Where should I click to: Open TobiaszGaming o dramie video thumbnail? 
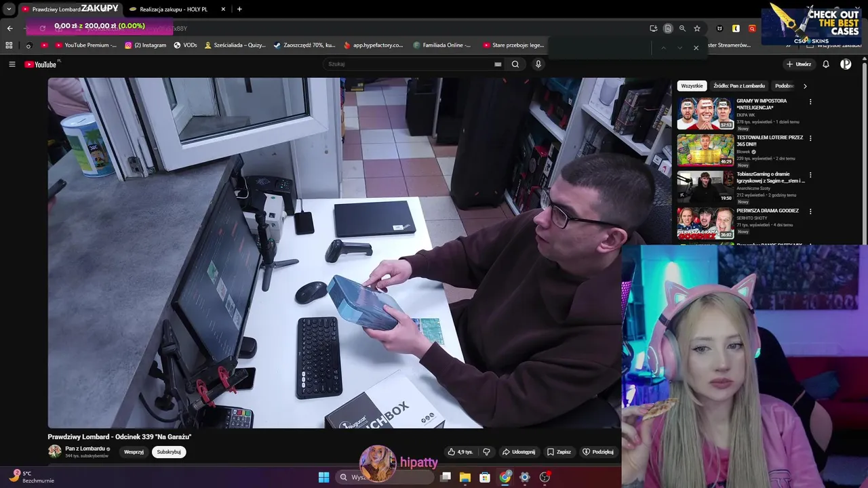[x=705, y=186]
